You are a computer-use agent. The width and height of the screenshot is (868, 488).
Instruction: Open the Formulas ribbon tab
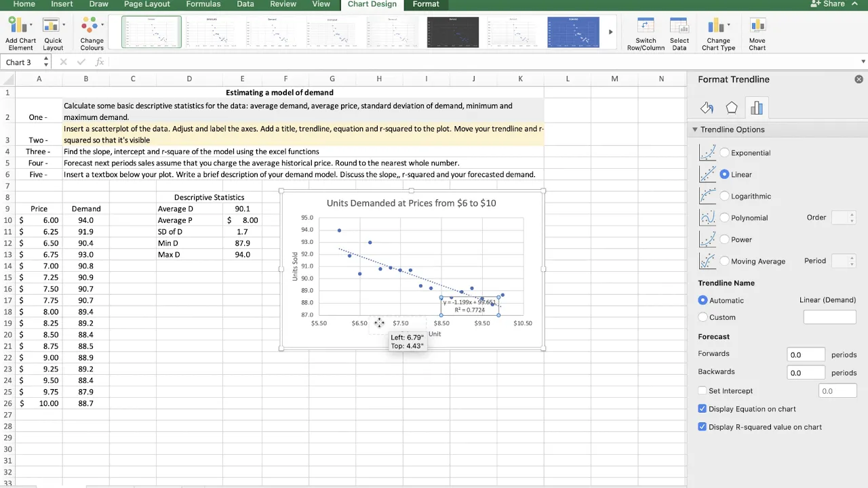point(203,4)
